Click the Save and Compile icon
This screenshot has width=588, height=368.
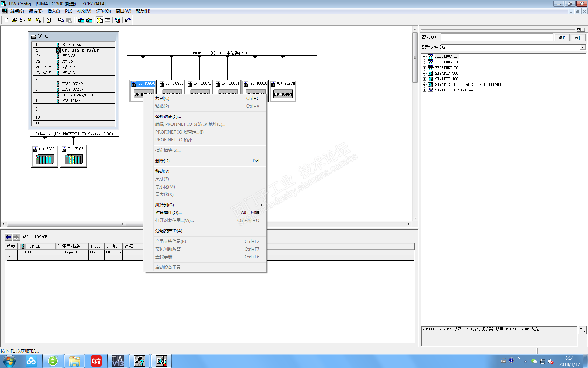[x=38, y=20]
